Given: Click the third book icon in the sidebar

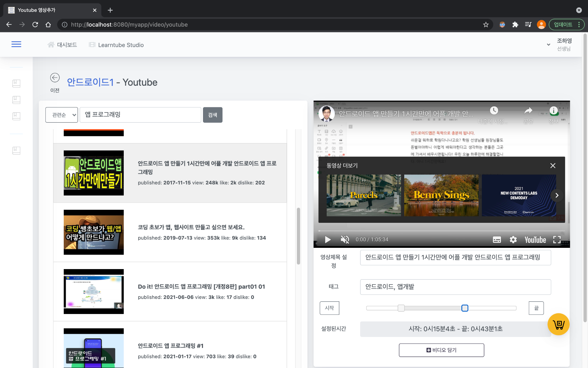Looking at the screenshot, I should coord(16,116).
